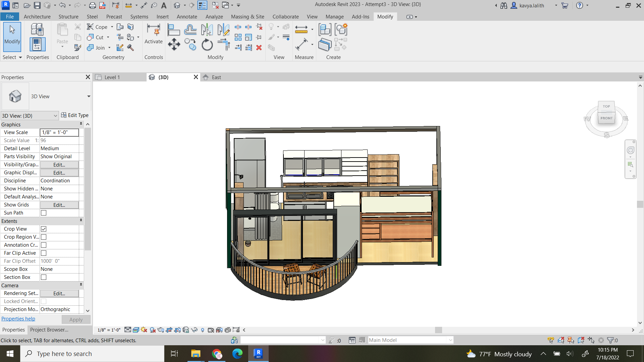The image size is (644, 362).
Task: Open the Collaborate ribbon tab
Action: [x=285, y=16]
